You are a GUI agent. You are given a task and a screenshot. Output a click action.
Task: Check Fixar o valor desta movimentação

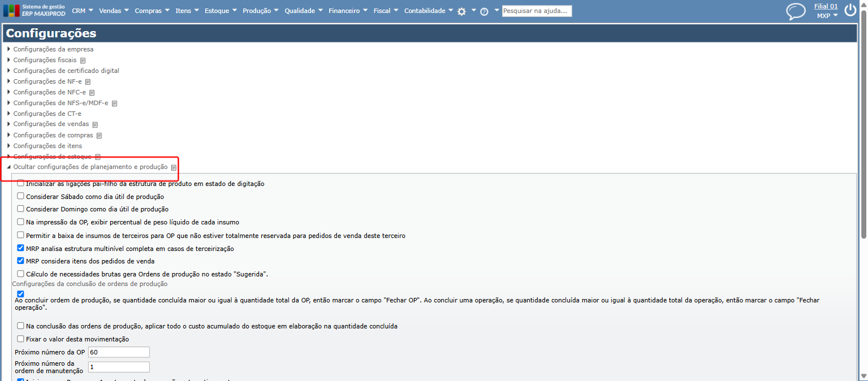pos(21,339)
